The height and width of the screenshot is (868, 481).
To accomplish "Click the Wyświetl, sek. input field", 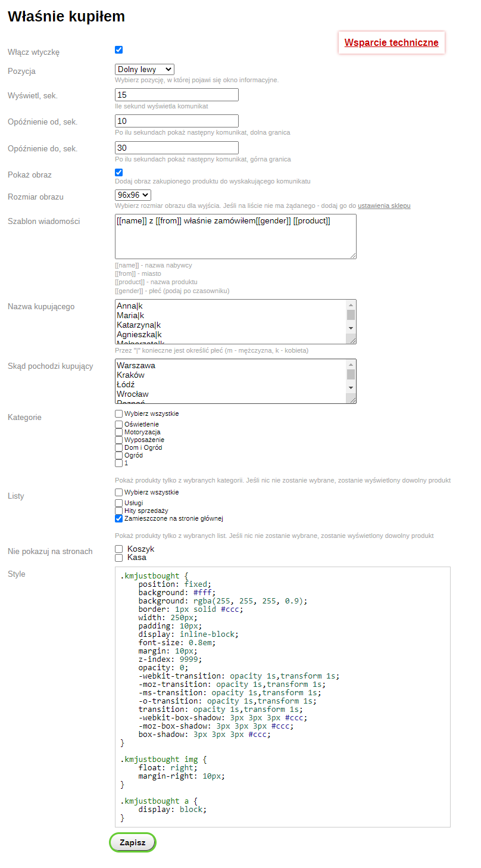I will 176,95.
